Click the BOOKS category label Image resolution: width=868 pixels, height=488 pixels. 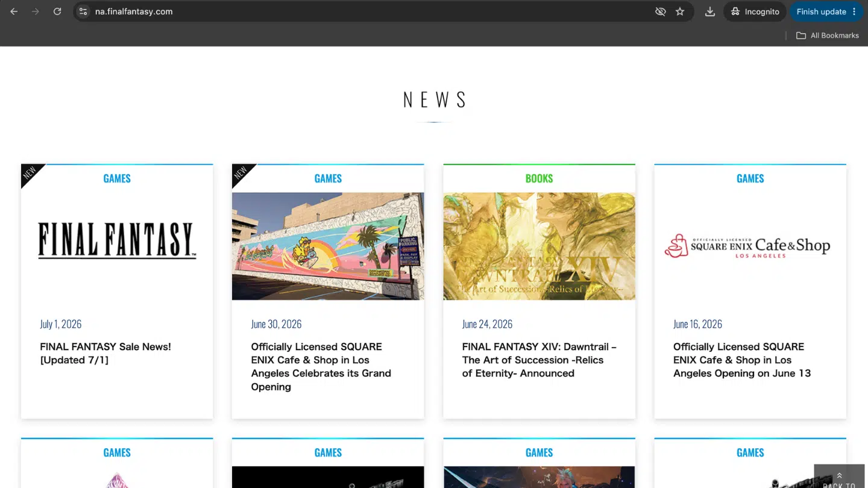(539, 178)
